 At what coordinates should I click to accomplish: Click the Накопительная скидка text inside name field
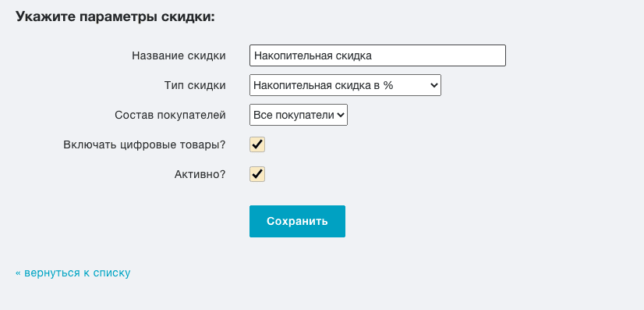pyautogui.click(x=313, y=55)
